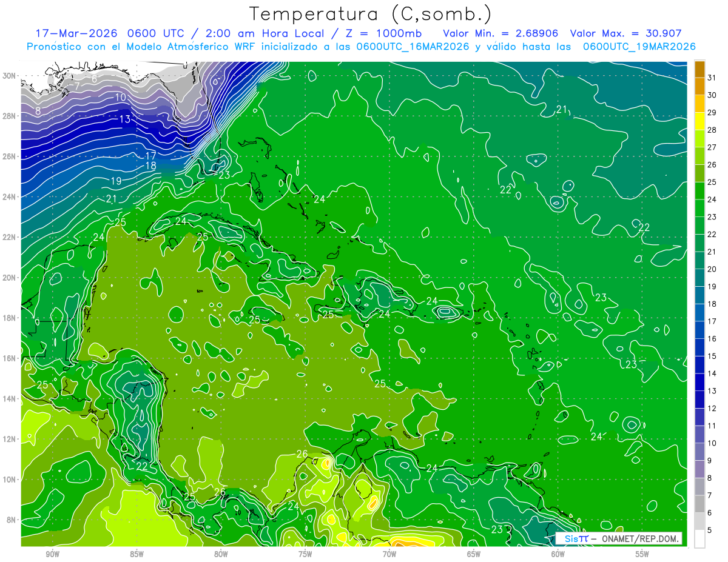Click the 28N latitude axis label
Viewport: 728px width, 562px height.
(x=10, y=116)
